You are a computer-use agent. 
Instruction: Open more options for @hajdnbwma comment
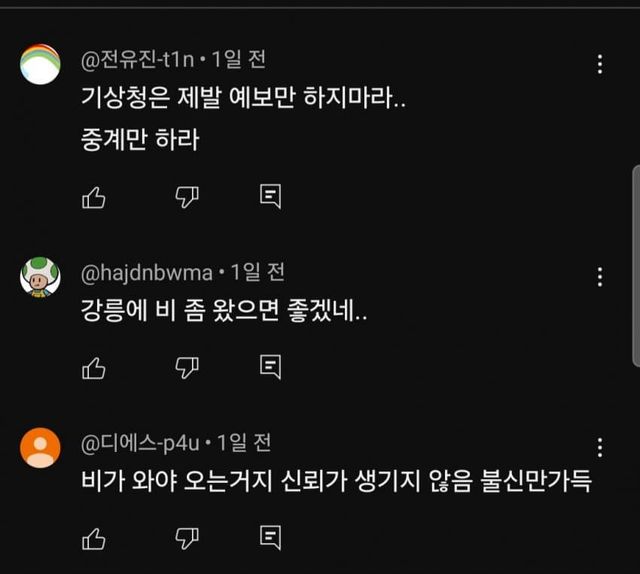coord(599,277)
